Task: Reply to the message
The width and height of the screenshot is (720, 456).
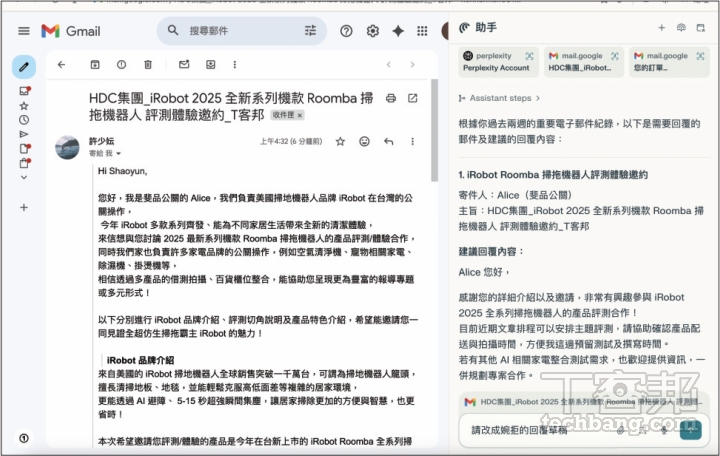Action: pos(388,141)
